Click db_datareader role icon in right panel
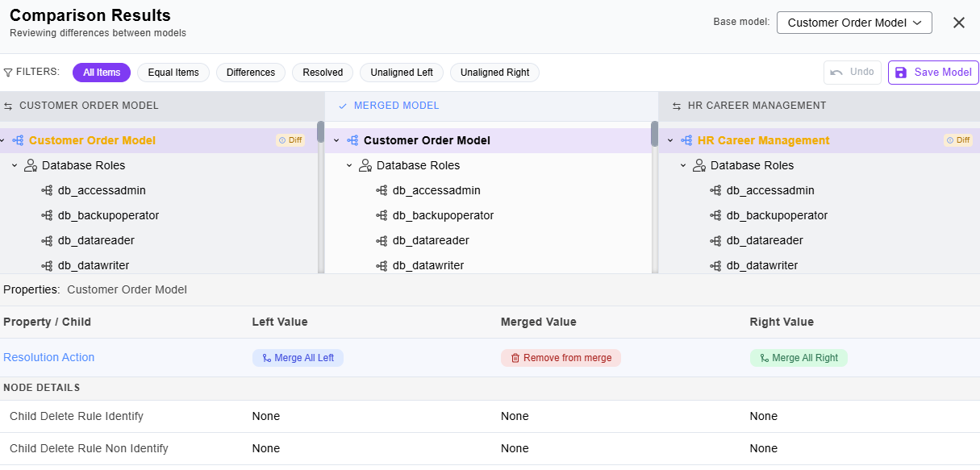Screen dimensions: 980x470 (x=715, y=240)
